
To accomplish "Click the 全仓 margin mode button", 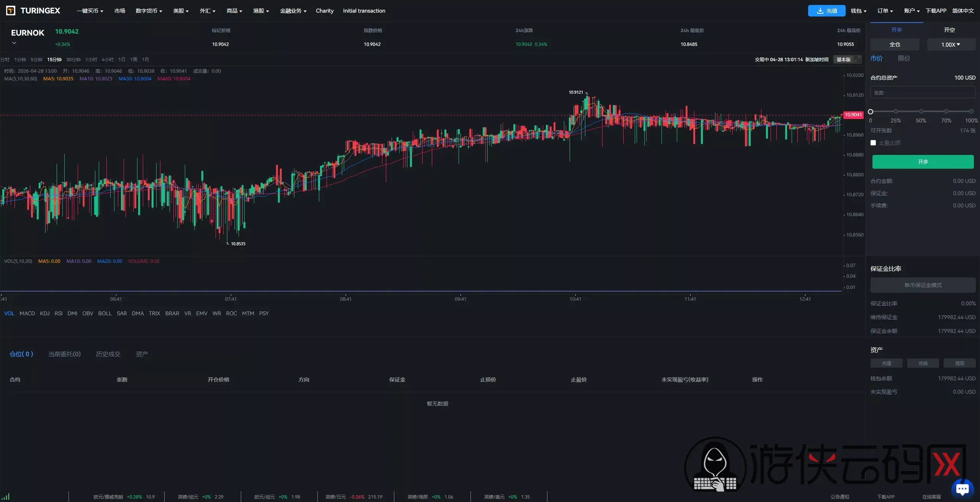I will pyautogui.click(x=895, y=44).
